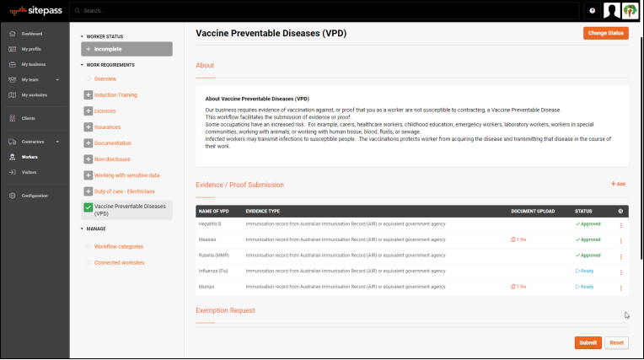The height and width of the screenshot is (360, 644).
Task: Click the Reset button
Action: (616, 343)
